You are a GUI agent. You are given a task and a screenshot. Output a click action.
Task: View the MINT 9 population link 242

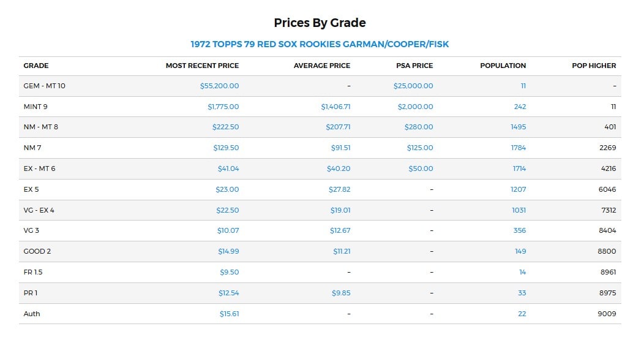[x=520, y=107]
